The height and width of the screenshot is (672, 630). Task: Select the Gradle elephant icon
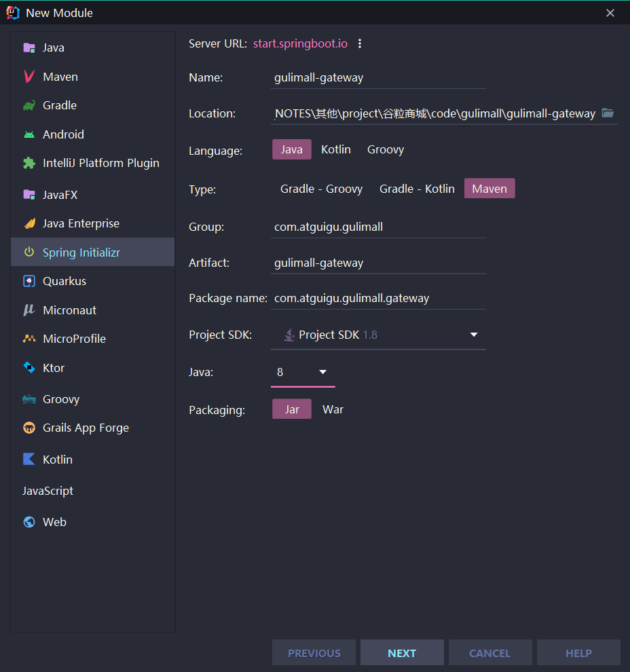click(29, 106)
